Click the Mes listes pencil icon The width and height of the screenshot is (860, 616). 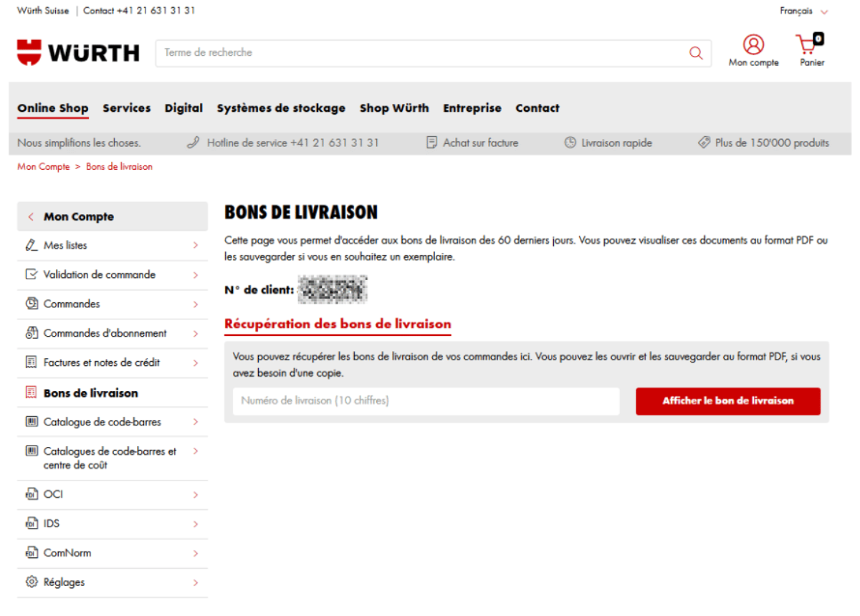[32, 245]
